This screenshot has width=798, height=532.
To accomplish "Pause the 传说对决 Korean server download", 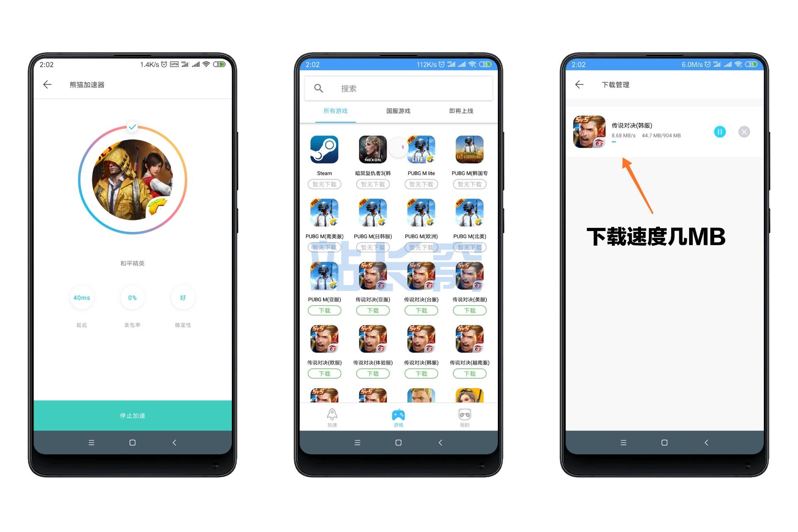I will (x=719, y=132).
